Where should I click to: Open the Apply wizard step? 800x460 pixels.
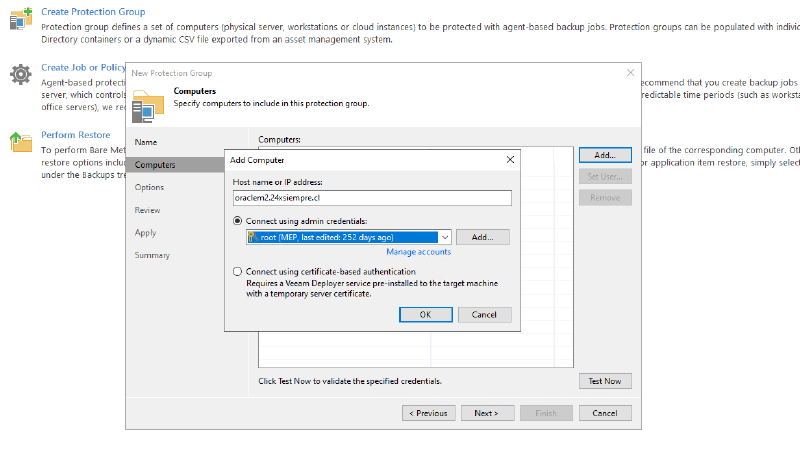point(145,233)
